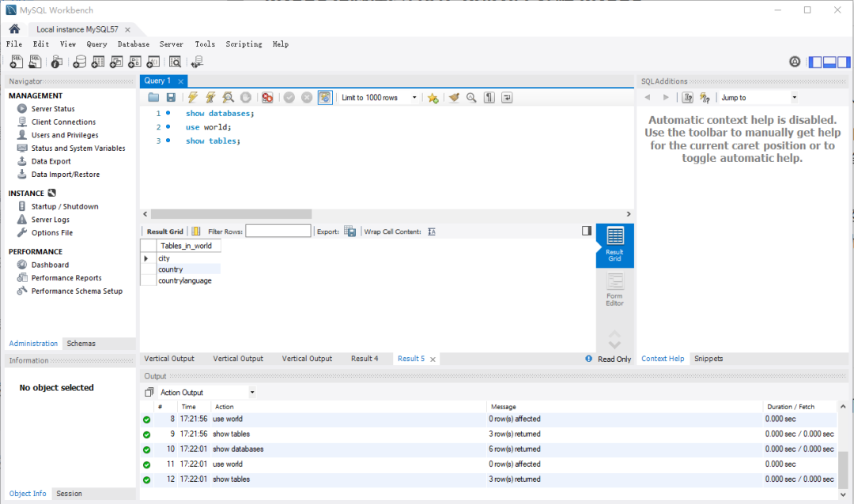Screen dimensions: 854x504
Task: Search table data icon in main toolbar
Action: point(175,62)
